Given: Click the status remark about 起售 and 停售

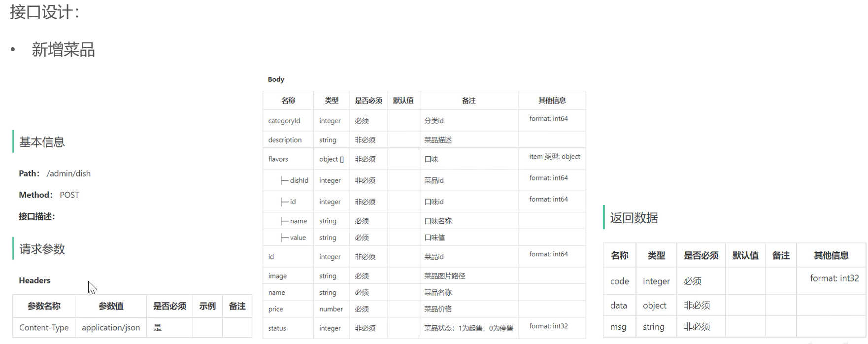Looking at the screenshot, I should click(x=468, y=328).
